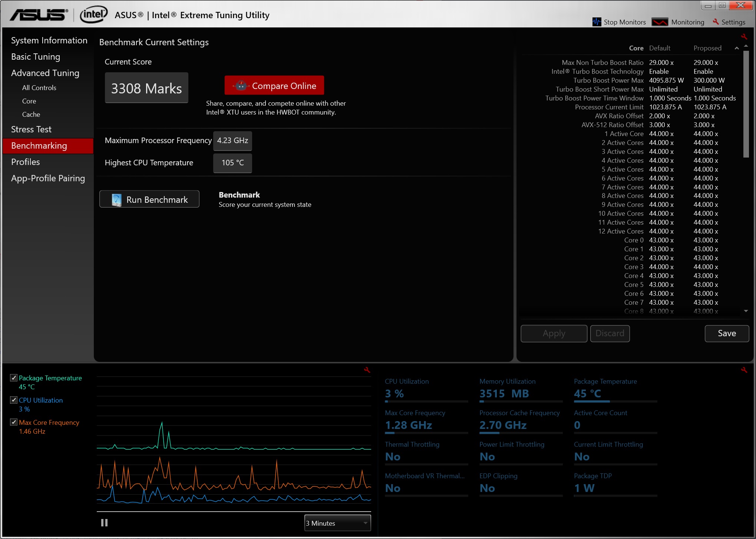Open the Stress Test section
This screenshot has width=756, height=539.
point(31,129)
